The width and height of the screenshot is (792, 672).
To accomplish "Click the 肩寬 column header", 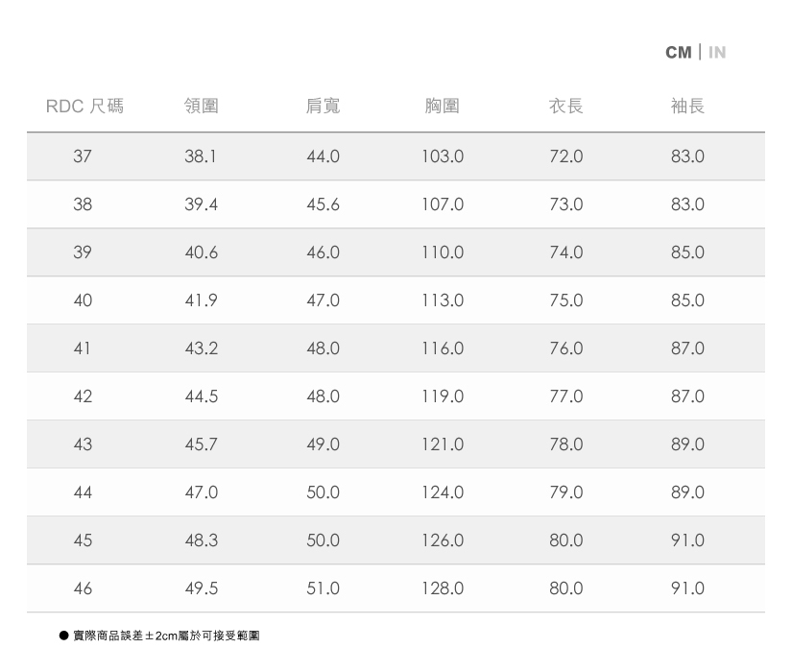I will [x=323, y=106].
